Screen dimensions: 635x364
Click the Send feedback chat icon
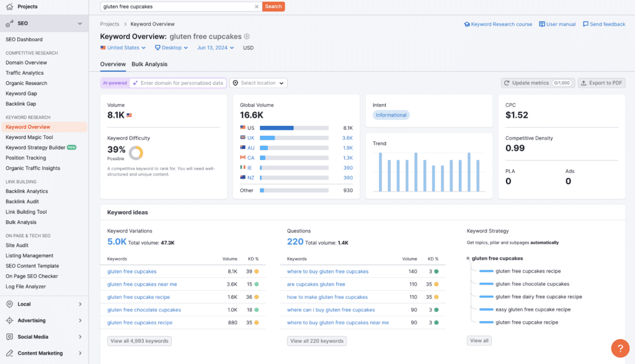585,24
